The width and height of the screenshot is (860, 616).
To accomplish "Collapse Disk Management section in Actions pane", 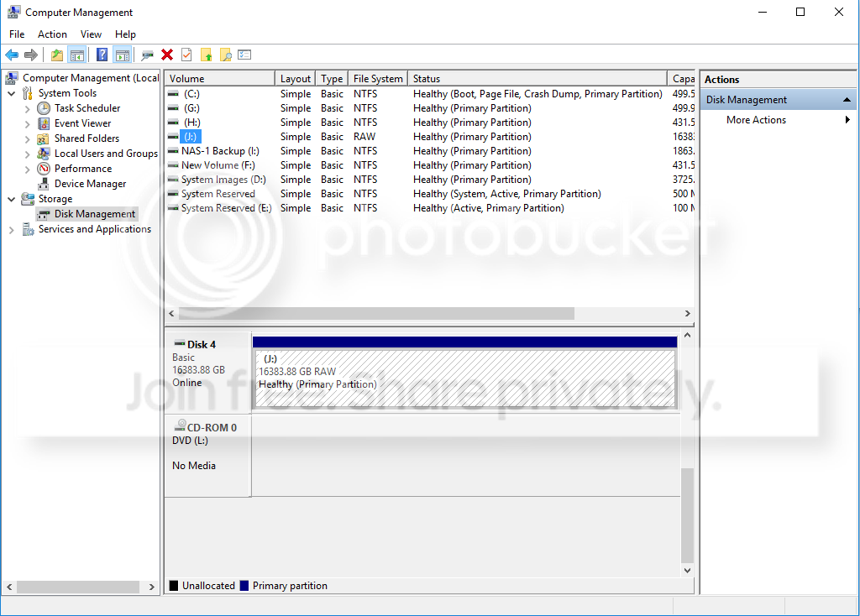I will coord(847,100).
